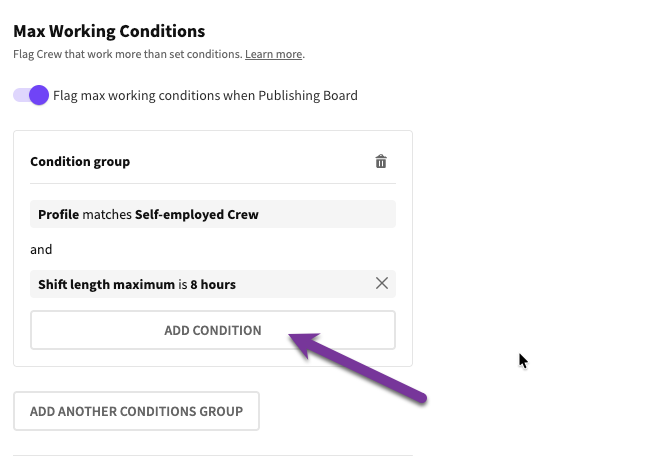Click the 8 hours value
Screen dimensions: 660x464
tap(213, 284)
